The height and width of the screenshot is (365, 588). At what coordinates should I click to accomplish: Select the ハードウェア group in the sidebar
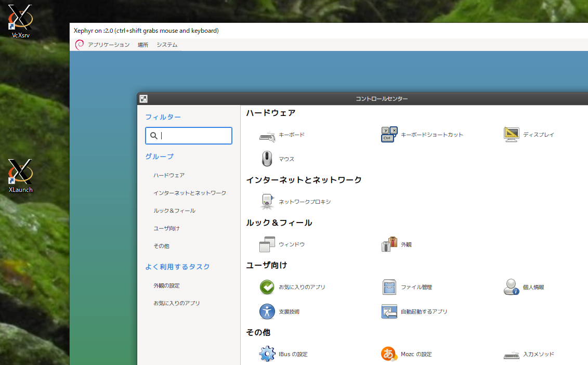click(x=168, y=175)
